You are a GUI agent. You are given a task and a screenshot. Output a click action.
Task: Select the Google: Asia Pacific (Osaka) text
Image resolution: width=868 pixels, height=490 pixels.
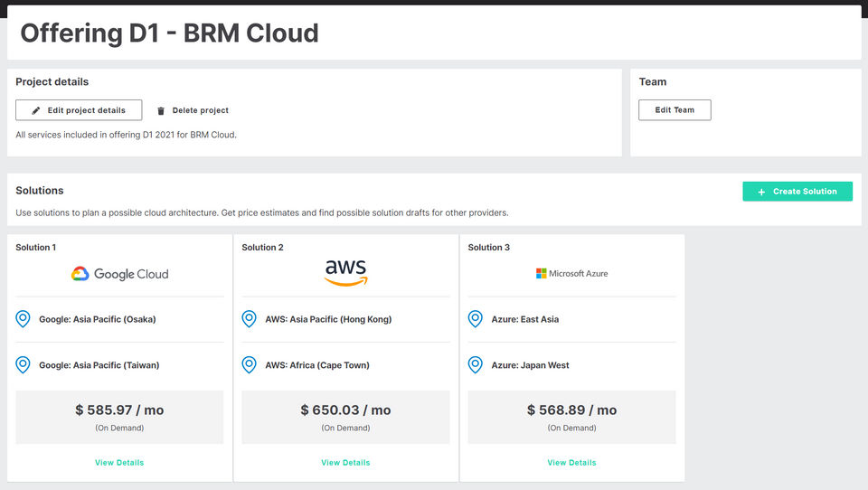click(x=98, y=319)
